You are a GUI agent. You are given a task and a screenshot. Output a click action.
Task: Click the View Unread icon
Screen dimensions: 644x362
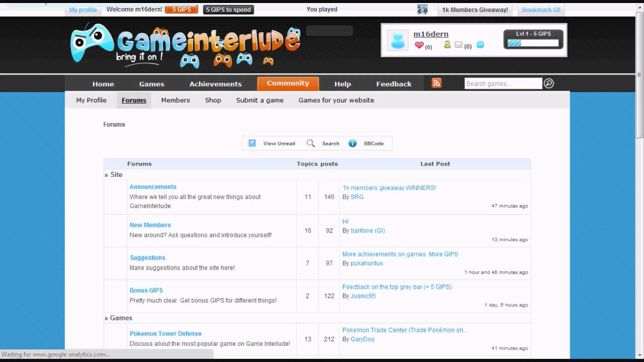[x=252, y=143]
